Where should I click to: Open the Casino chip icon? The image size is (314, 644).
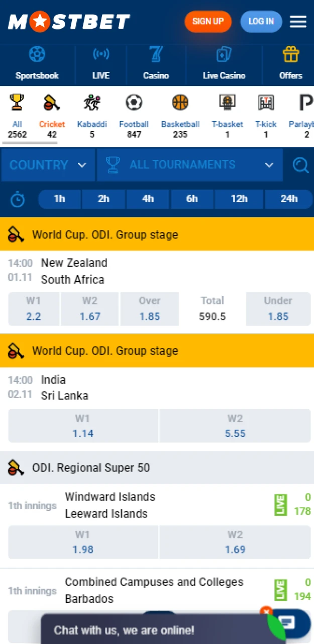(x=156, y=54)
